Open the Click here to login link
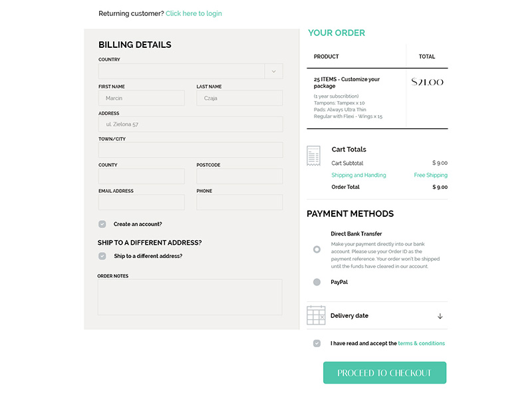Viewport: 532px width, 399px height. click(x=194, y=13)
